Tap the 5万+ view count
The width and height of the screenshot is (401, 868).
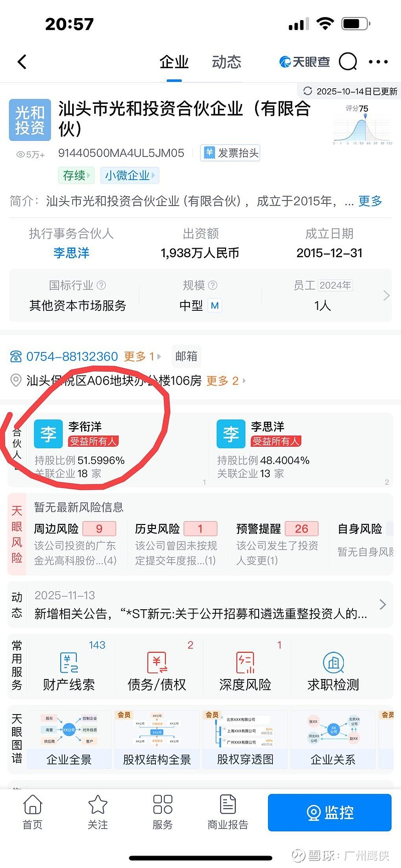(x=31, y=155)
